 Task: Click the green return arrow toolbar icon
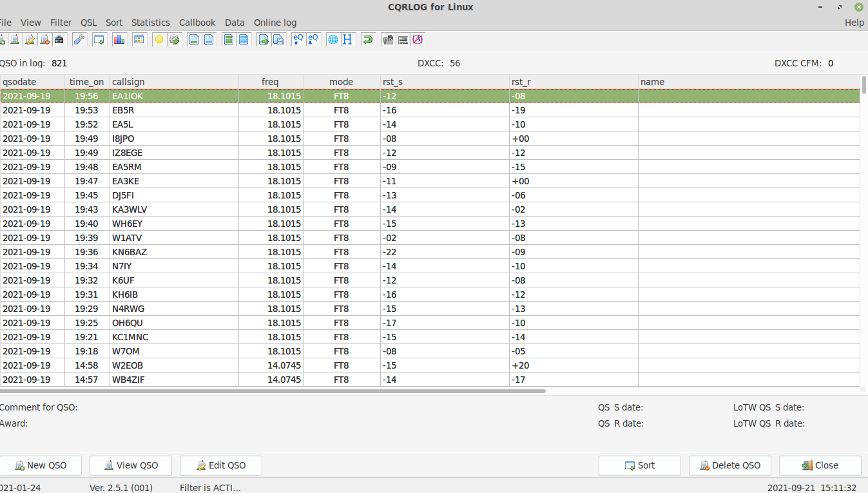(368, 39)
